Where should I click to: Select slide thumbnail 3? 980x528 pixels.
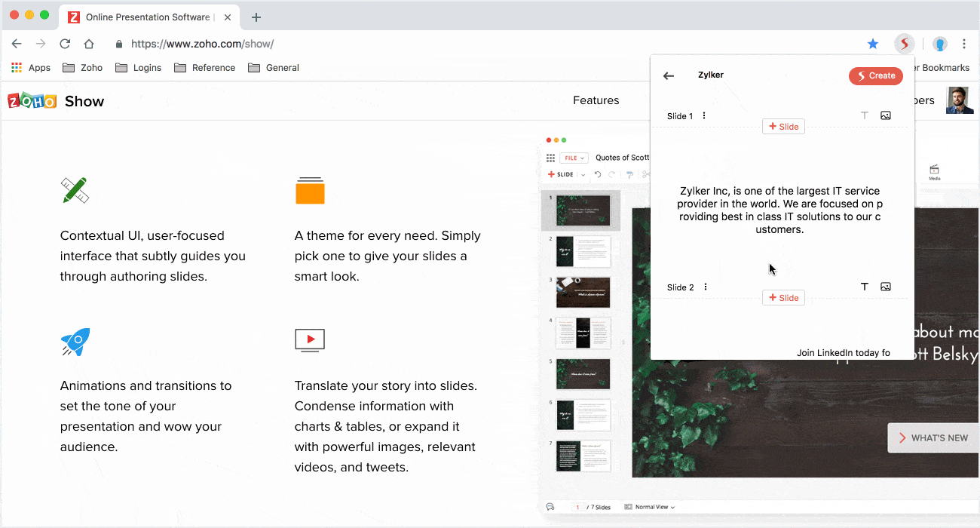[583, 292]
